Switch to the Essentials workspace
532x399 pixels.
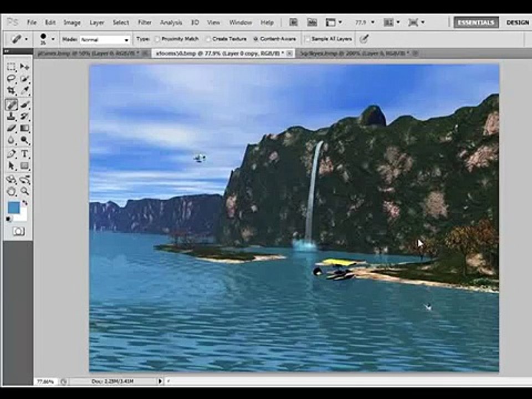coord(476,22)
